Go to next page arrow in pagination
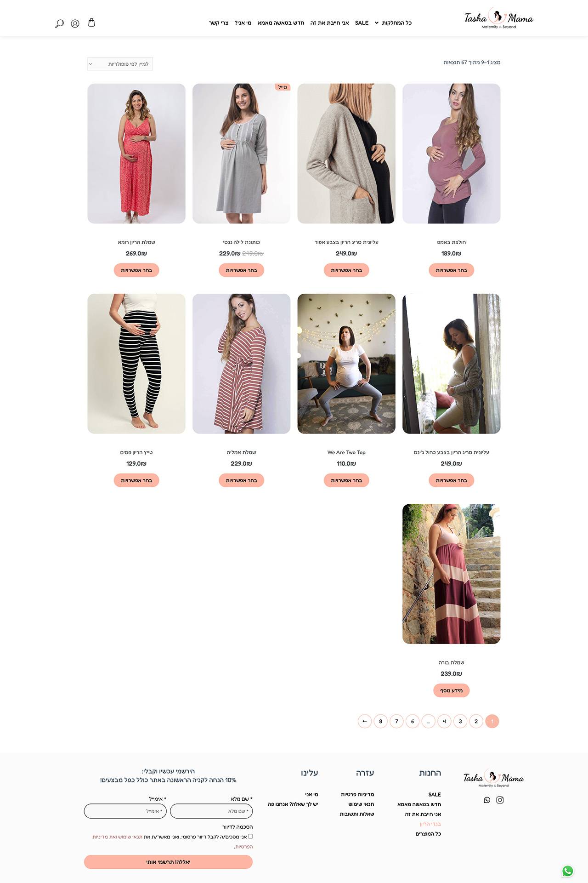The image size is (588, 883). click(x=365, y=721)
